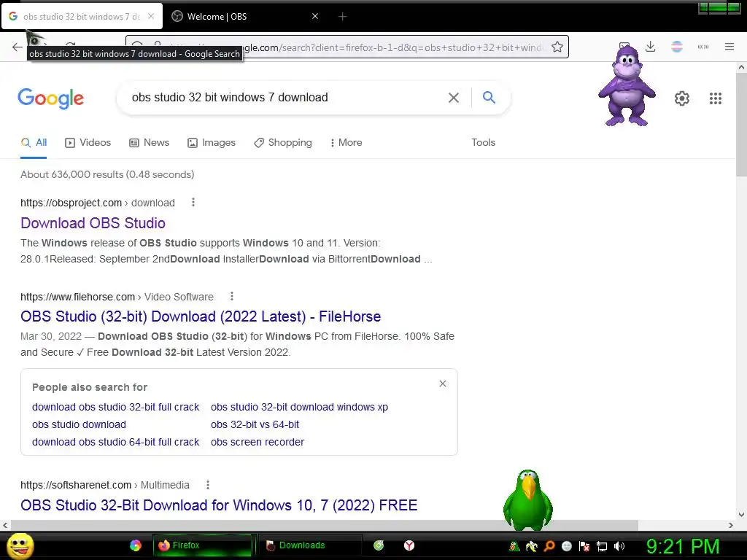Select the Shopping search filter
Viewport: 747px width, 560px height.
(x=283, y=142)
